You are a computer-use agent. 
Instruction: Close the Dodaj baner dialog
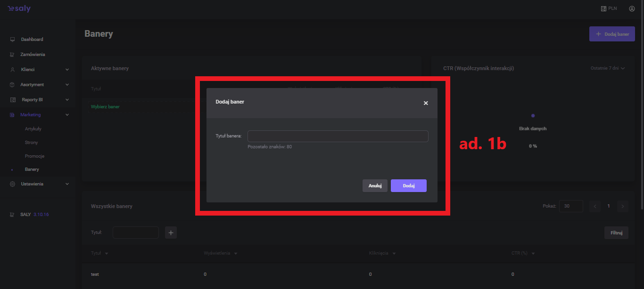426,103
